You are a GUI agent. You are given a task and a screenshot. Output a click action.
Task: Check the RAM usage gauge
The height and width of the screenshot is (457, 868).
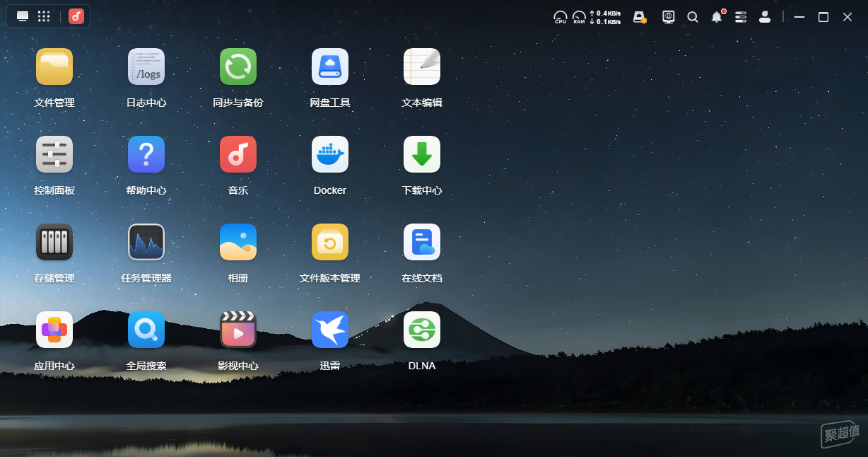click(x=579, y=17)
